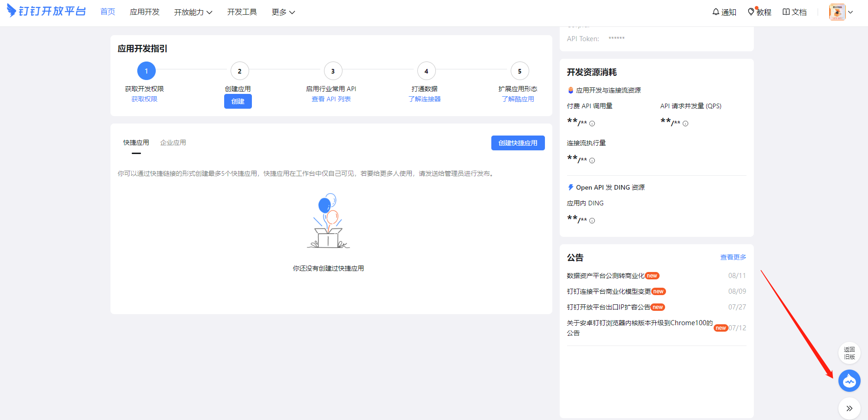Viewport: 868px width, 420px height.
Task: Click the blue 创建 button
Action: click(x=238, y=101)
